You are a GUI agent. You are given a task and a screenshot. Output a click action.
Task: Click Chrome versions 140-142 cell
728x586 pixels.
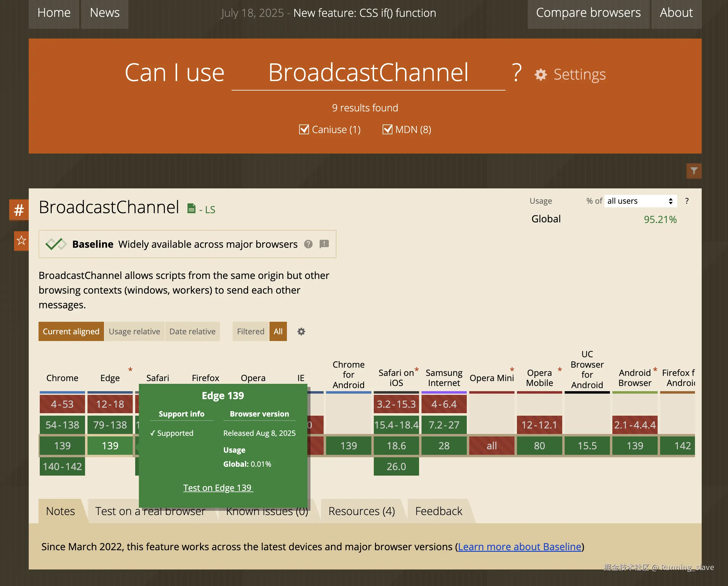coord(62,466)
